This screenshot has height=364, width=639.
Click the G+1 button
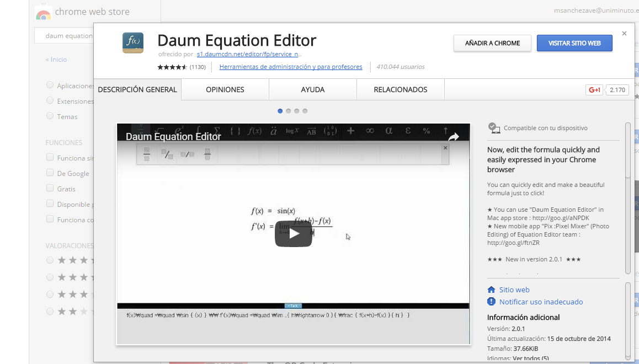(594, 90)
